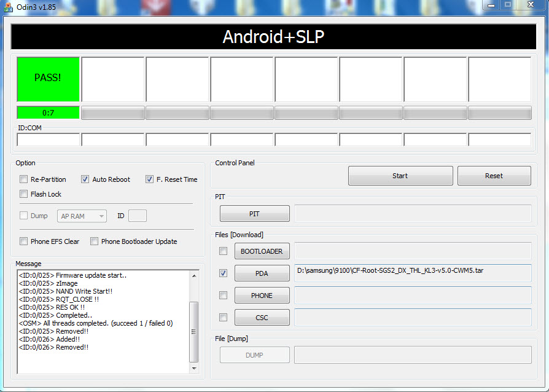Screen dimensions: 549x392
Task: Maximize the Odin3 window
Action: point(508,5)
